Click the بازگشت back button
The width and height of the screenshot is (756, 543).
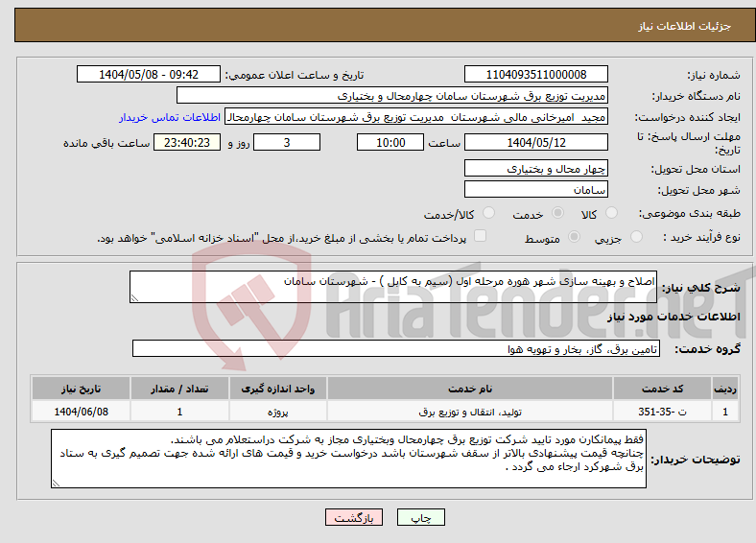[354, 517]
